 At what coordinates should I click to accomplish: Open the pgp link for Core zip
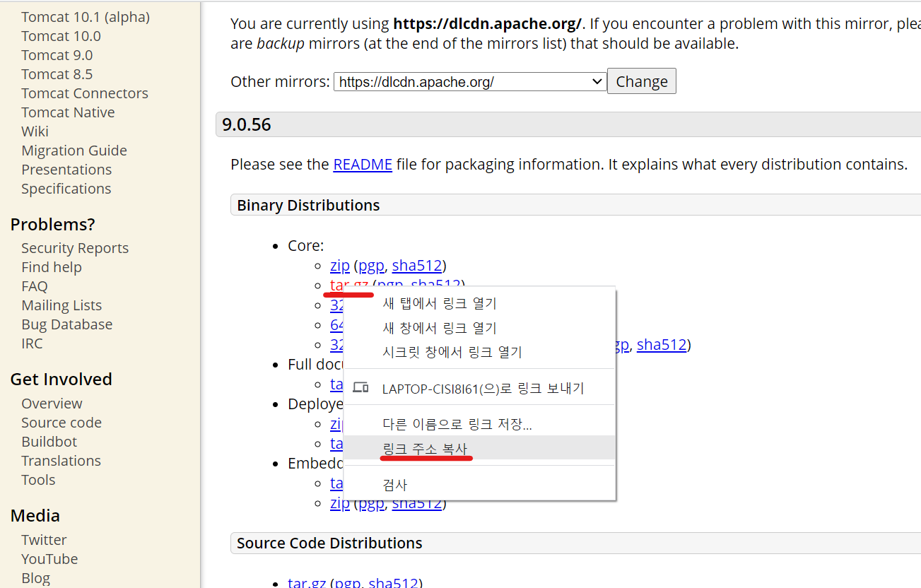371,266
